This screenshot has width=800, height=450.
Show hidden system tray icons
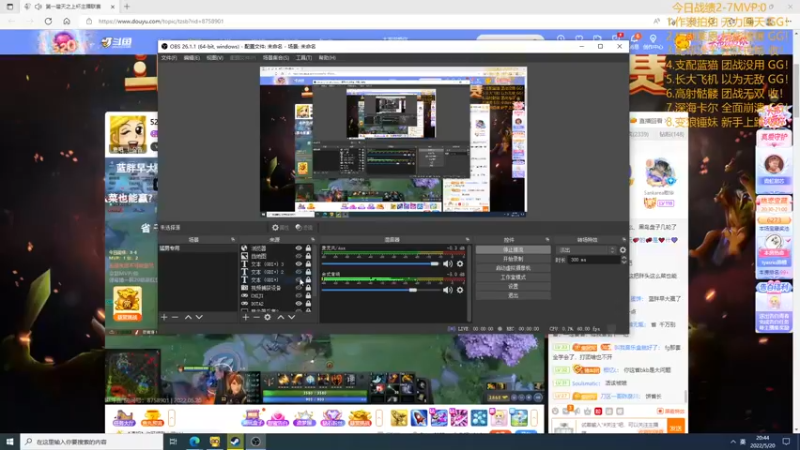point(733,442)
